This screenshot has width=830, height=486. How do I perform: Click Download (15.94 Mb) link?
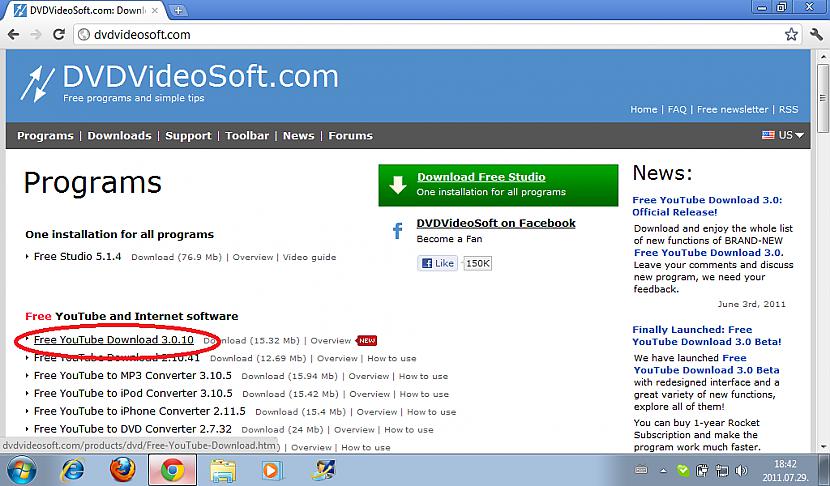(289, 376)
